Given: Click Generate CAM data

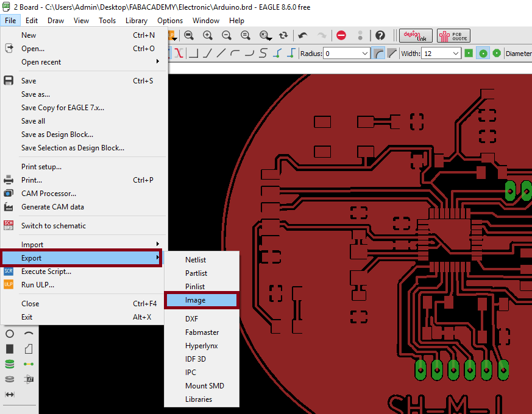Looking at the screenshot, I should [84, 207].
